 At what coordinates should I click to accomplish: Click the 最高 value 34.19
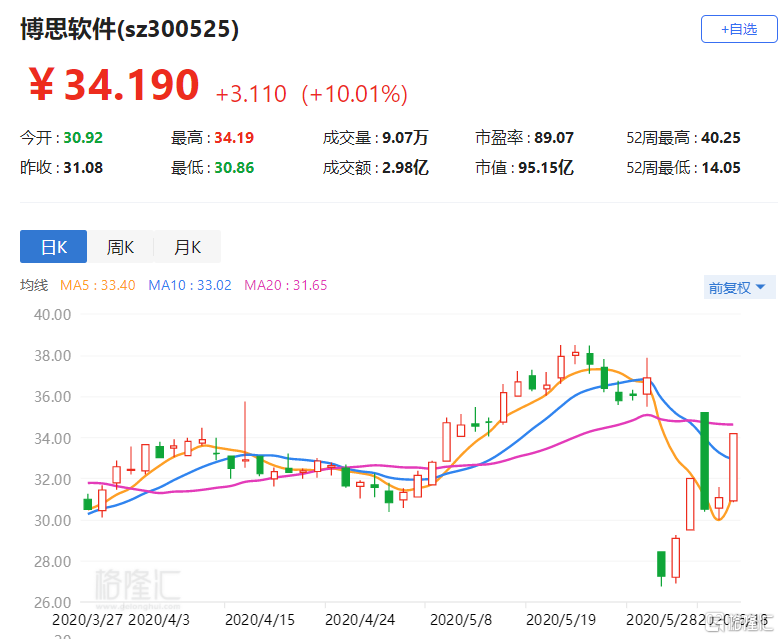(234, 138)
